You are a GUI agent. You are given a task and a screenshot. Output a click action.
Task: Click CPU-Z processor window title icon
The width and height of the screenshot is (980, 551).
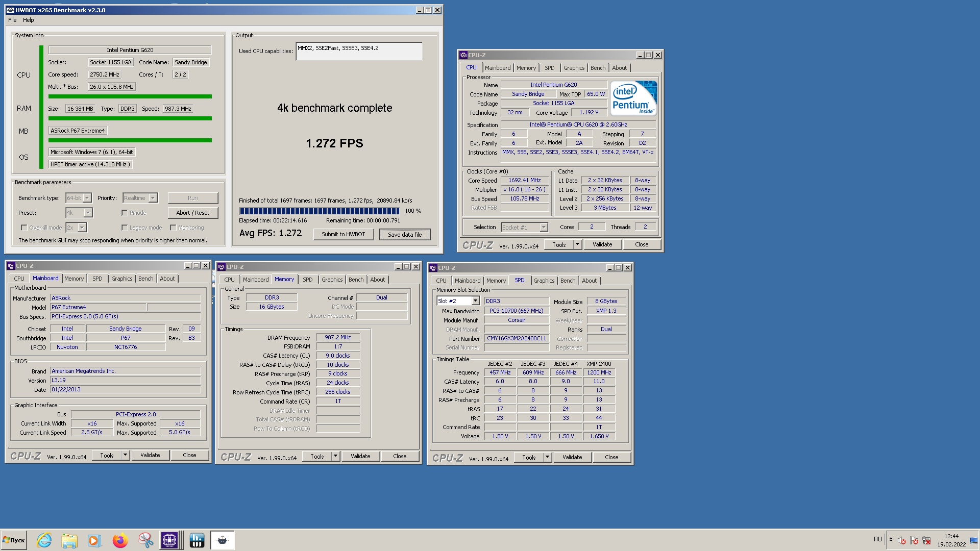click(x=463, y=55)
